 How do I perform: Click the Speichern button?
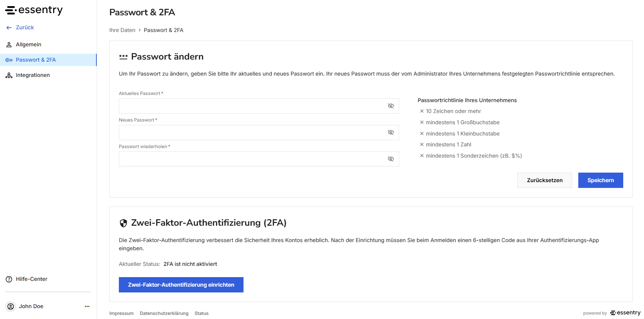600,180
